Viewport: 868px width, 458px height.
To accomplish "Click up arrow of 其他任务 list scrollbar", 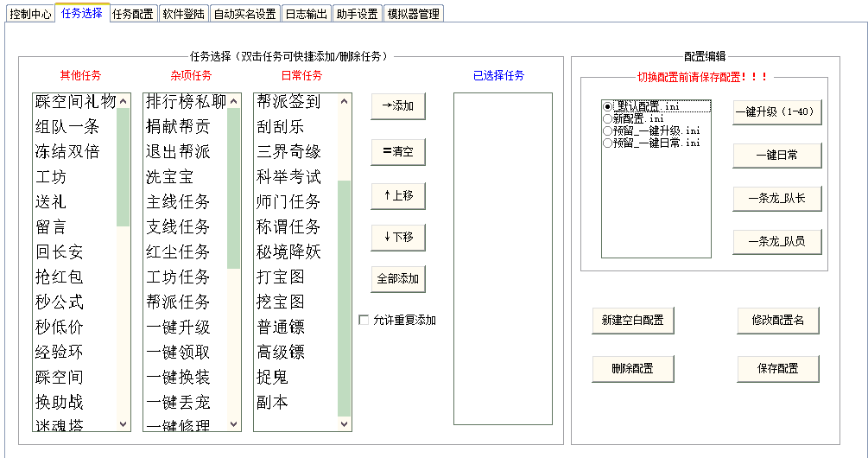I will [123, 101].
